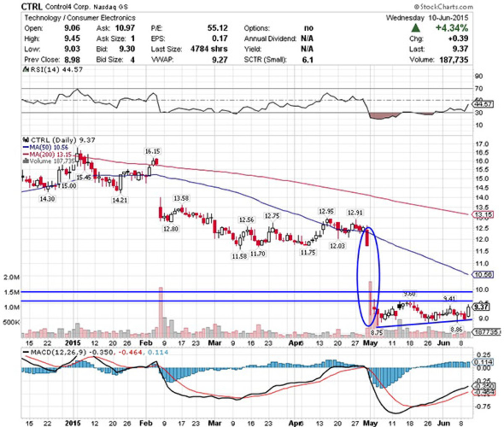Click the Yield 'N/A' value
Viewport: 504px width, 427px height.
point(307,49)
